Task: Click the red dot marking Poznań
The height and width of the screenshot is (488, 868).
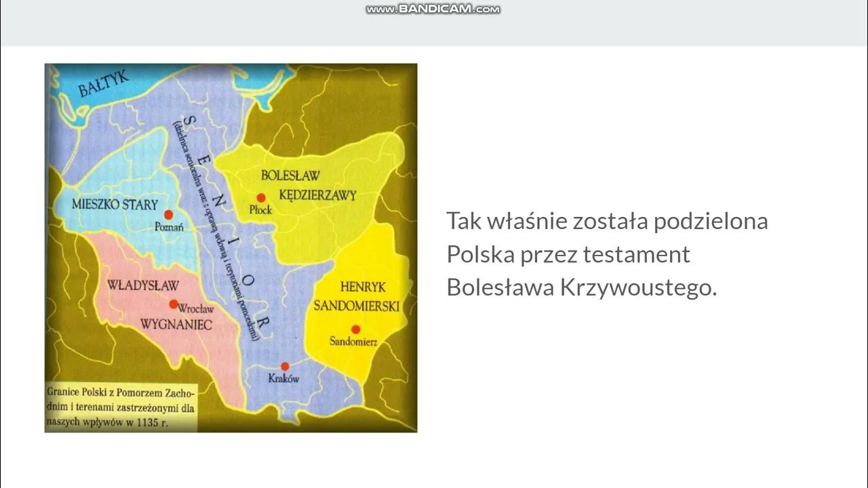Action: (168, 214)
